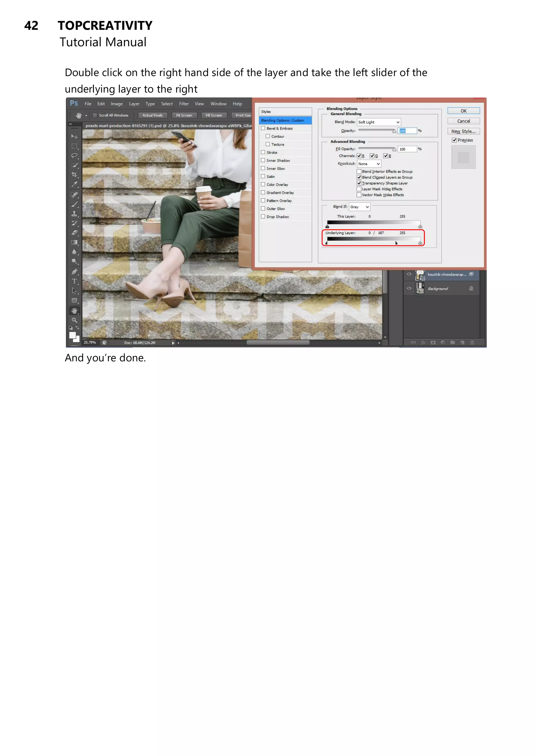Select the Crop tool
Viewport: 535px width, 756px height.
point(74,174)
